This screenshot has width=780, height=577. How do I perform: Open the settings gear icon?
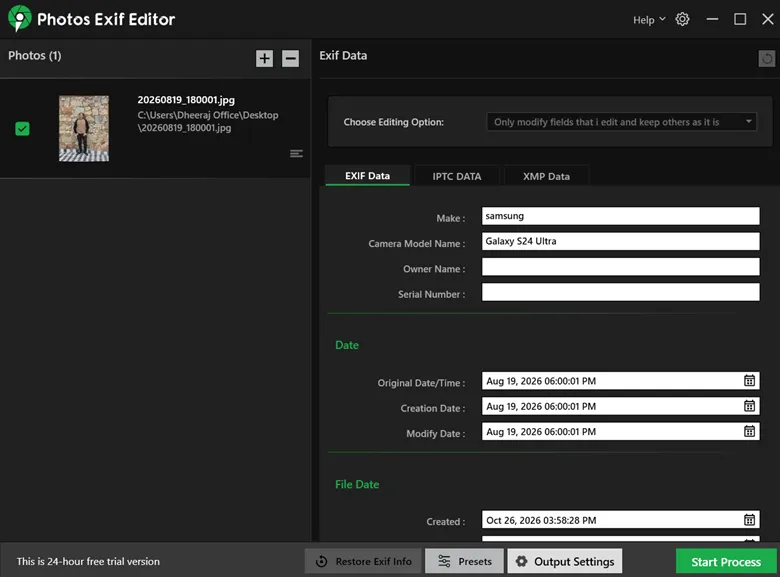[682, 19]
